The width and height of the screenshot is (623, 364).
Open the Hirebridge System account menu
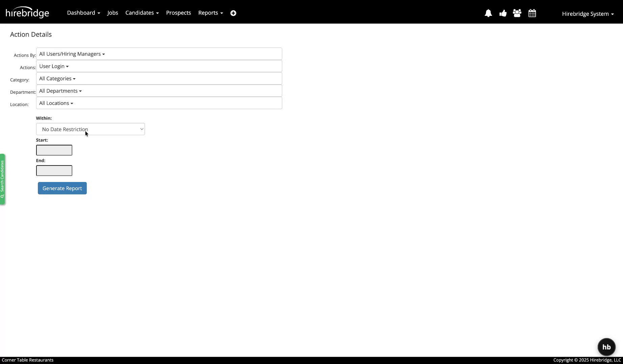pos(587,13)
